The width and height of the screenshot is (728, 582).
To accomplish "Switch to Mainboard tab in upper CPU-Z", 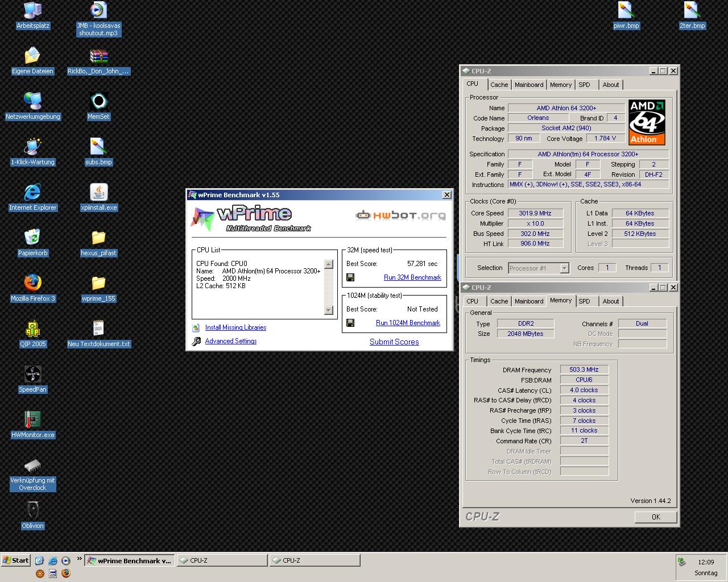I will tap(529, 85).
